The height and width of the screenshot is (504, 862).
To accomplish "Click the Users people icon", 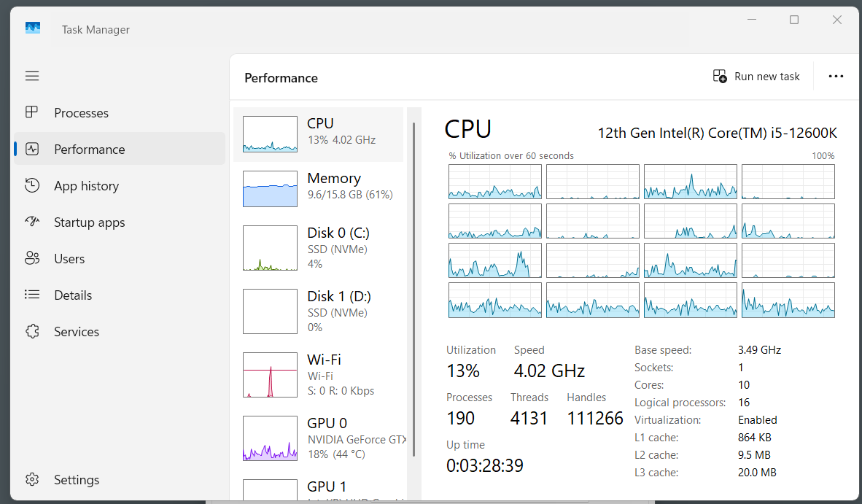I will click(x=32, y=258).
